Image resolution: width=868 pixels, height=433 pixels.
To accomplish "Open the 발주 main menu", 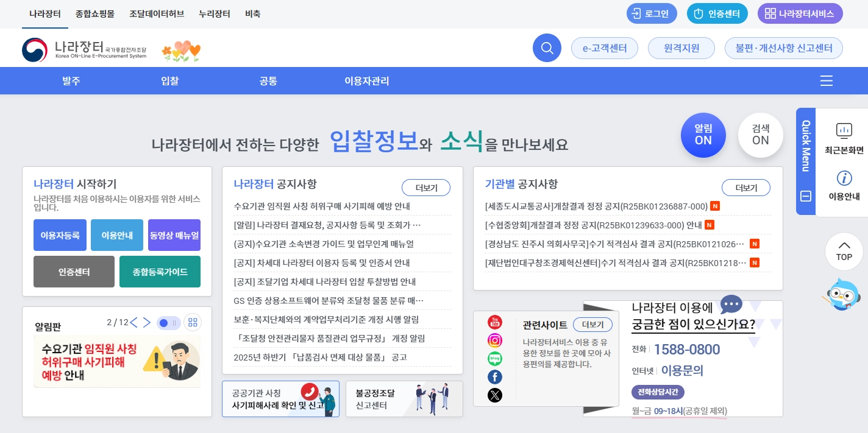I will (x=71, y=81).
